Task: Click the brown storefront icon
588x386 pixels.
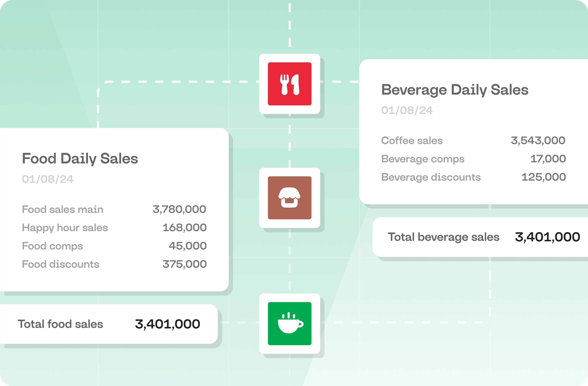Action: point(290,198)
